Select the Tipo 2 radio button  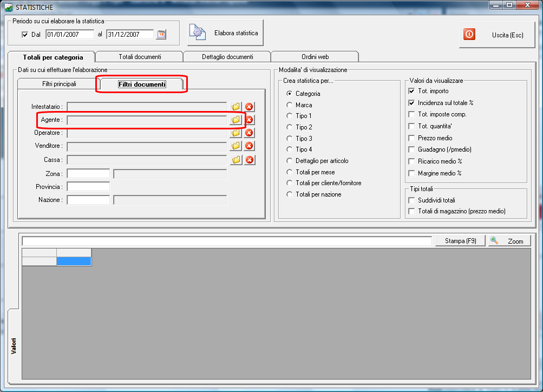tap(289, 127)
